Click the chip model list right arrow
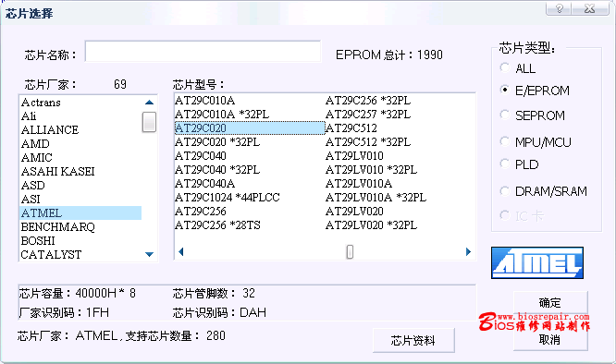Image resolution: width=616 pixels, height=364 pixels. 468,251
